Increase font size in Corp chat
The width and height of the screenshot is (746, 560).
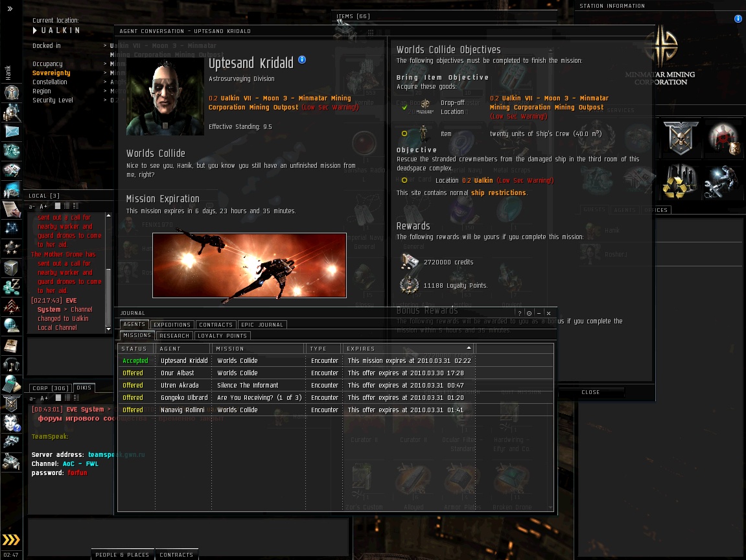pos(44,398)
